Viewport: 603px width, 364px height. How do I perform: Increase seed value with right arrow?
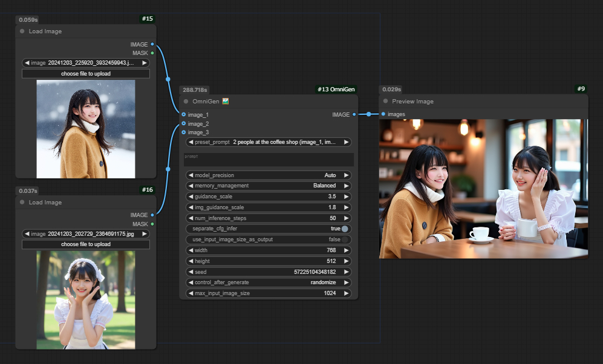346,271
